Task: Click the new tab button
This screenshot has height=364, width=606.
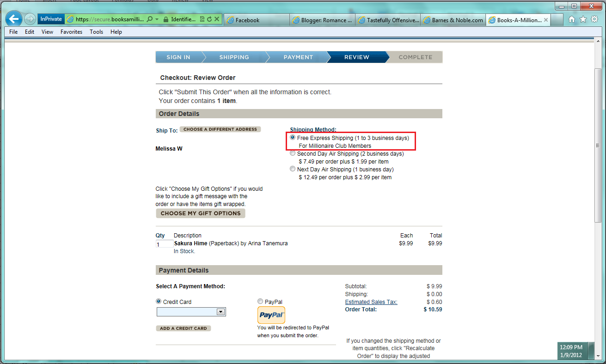Action: point(557,20)
